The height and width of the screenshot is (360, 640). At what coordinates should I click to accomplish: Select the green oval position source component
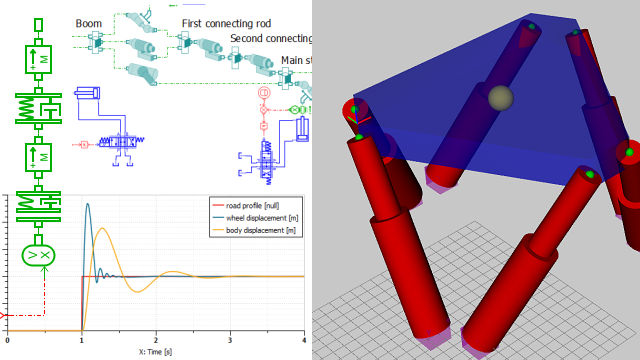pyautogui.click(x=38, y=256)
